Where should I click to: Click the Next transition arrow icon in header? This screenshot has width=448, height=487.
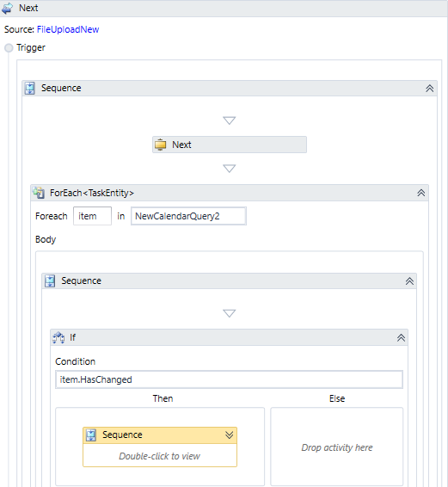pyautogui.click(x=8, y=8)
